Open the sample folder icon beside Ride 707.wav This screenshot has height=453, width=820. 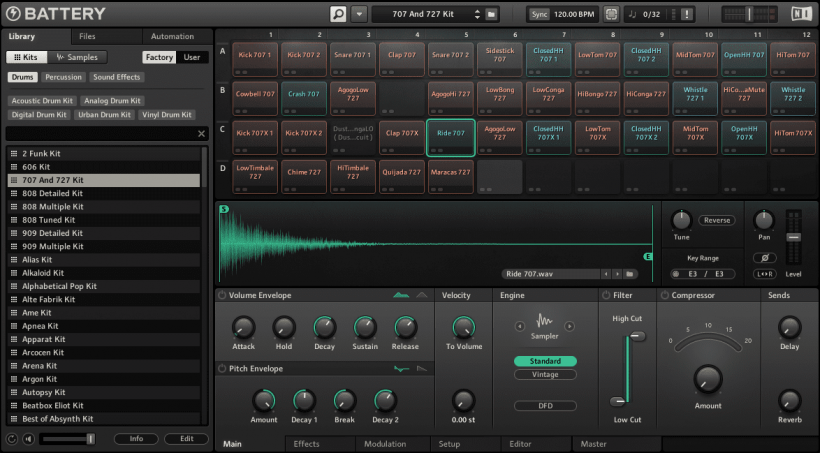630,274
